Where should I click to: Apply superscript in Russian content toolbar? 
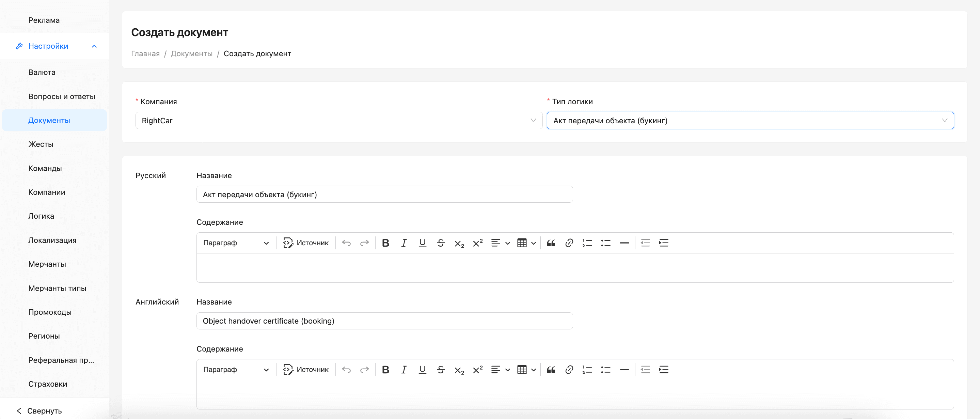pyautogui.click(x=477, y=243)
